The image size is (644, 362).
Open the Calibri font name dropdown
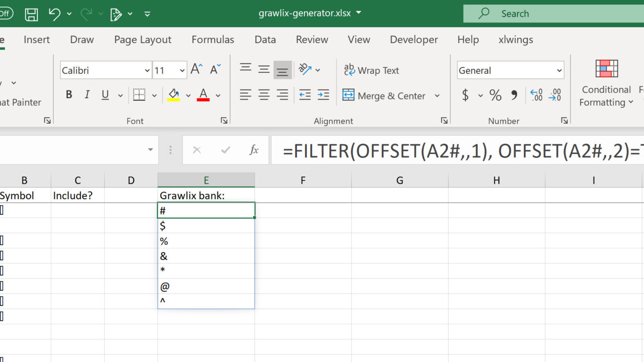[x=147, y=71]
